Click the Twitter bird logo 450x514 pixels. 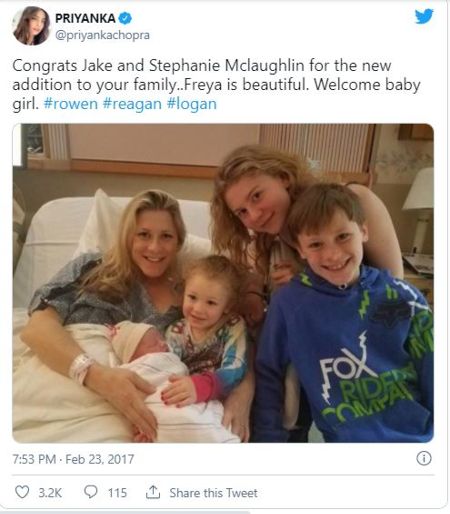coord(424,17)
